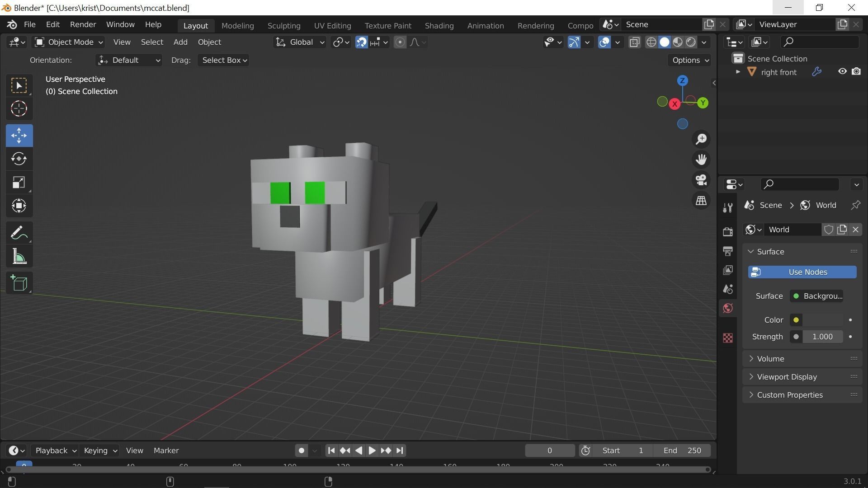The image size is (868, 488).
Task: Open Scene properties tab
Action: click(x=727, y=289)
